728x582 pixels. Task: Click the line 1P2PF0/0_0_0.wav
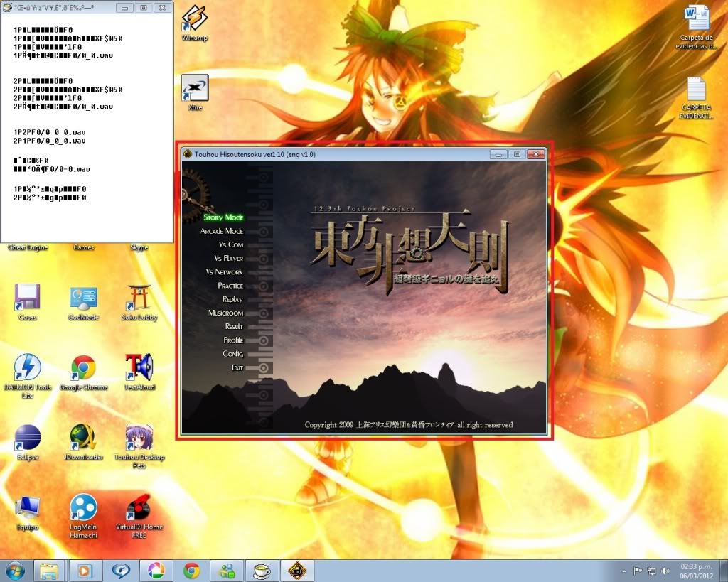pyautogui.click(x=49, y=132)
